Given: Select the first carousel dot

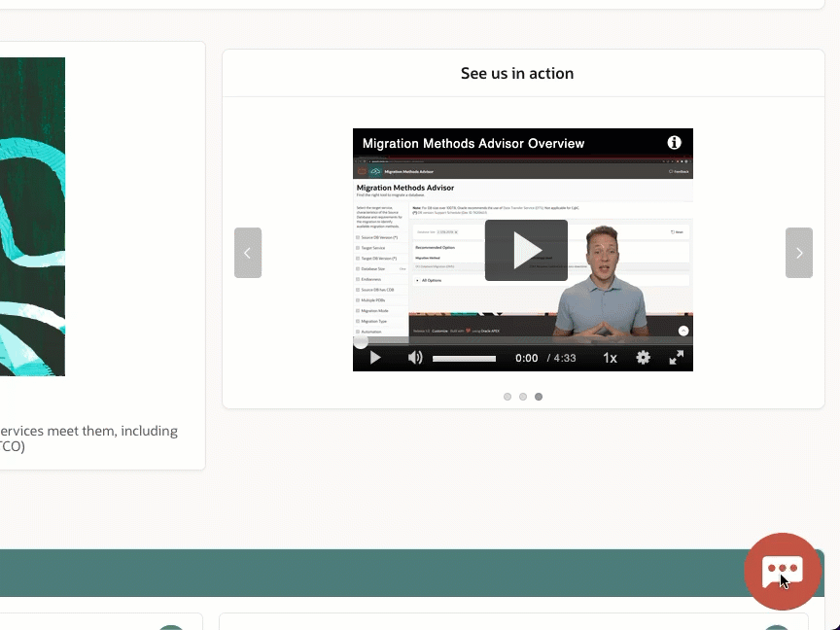Looking at the screenshot, I should tap(507, 397).
